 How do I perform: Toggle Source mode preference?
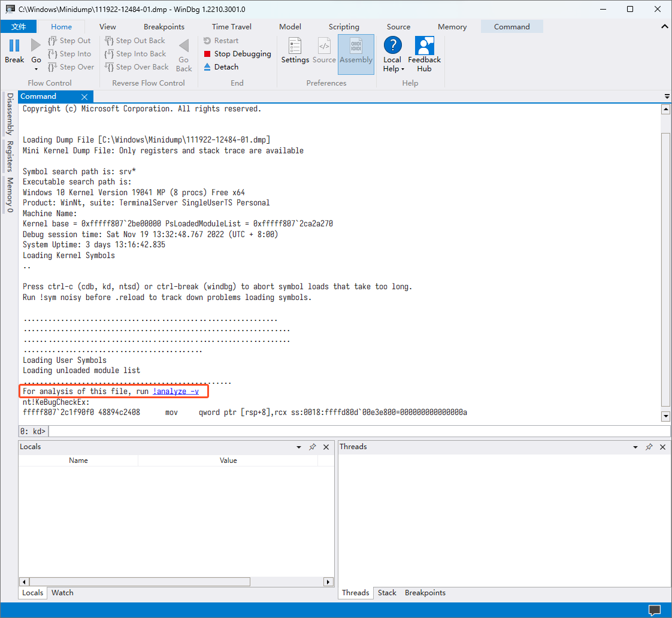click(324, 47)
